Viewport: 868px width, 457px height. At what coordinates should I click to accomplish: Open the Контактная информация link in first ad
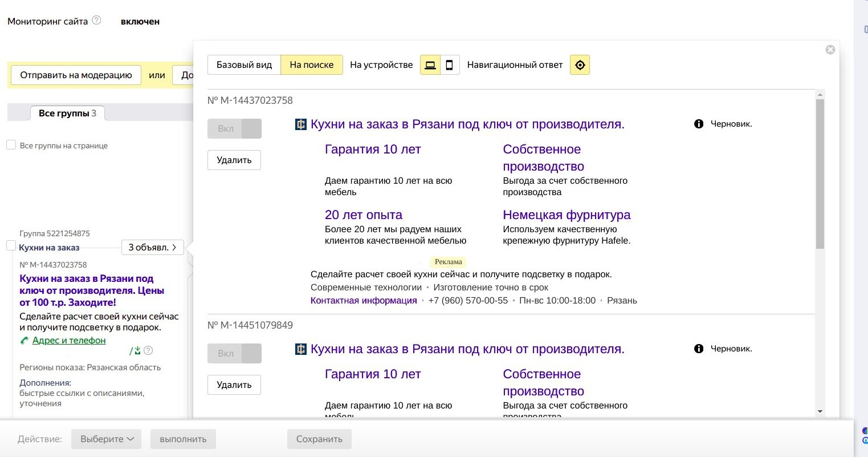364,301
